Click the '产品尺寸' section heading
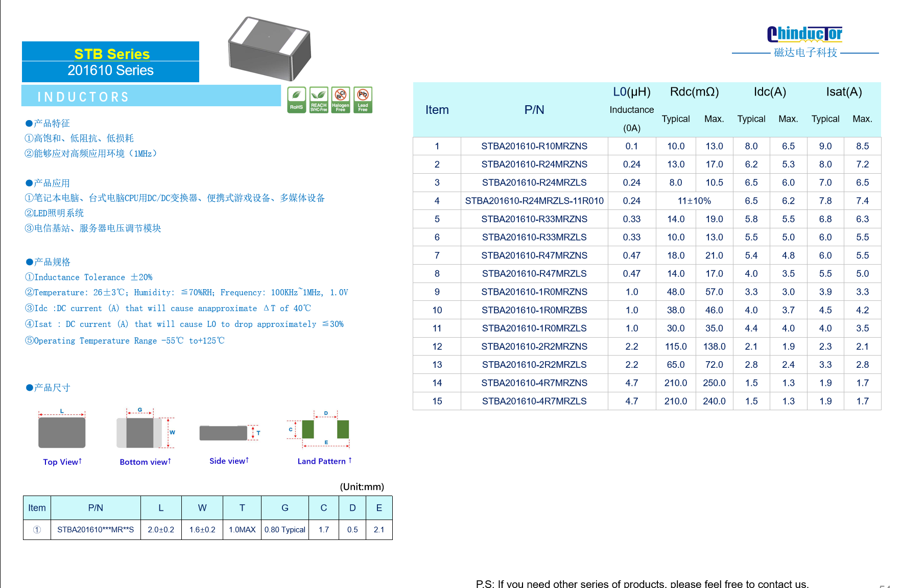 point(48,388)
